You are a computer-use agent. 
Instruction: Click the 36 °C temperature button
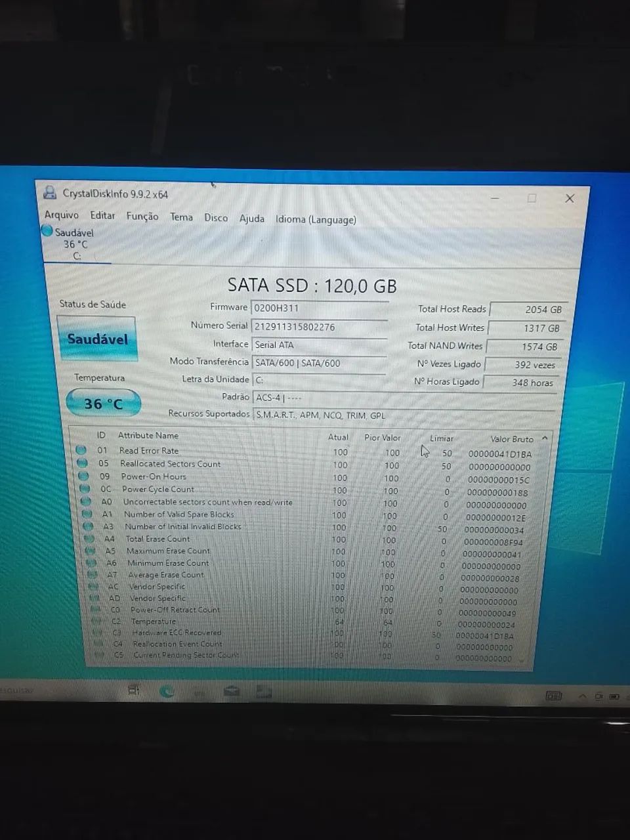(103, 404)
